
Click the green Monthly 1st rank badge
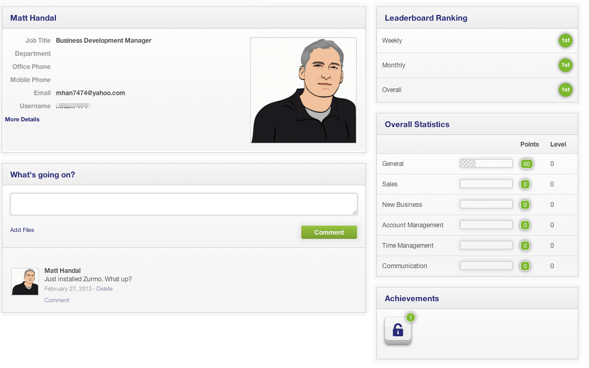point(565,65)
